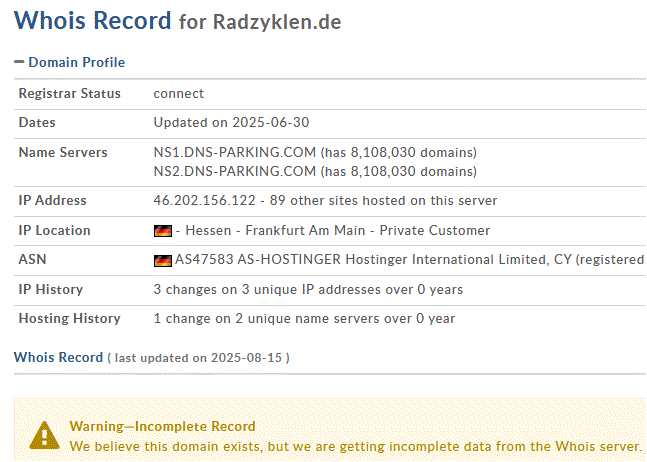
Task: Click the German flag beside AS47583
Action: [162, 260]
